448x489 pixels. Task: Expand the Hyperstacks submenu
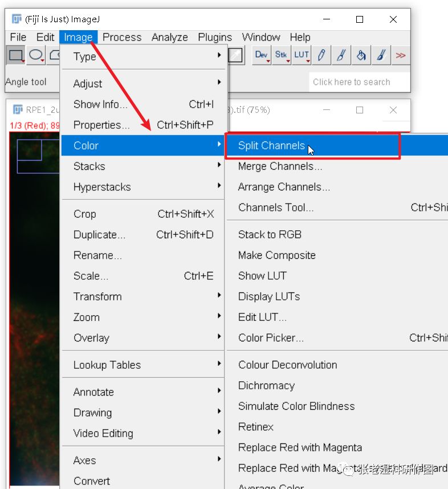click(143, 186)
